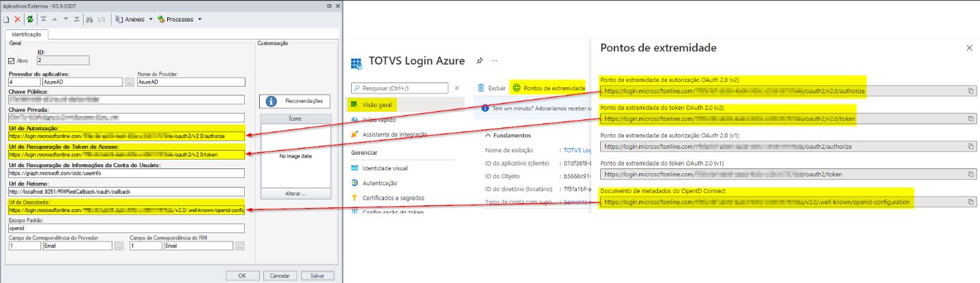Viewport: 980px width, 283px height.
Task: Open Autenticação in Azure menu
Action: point(380,183)
